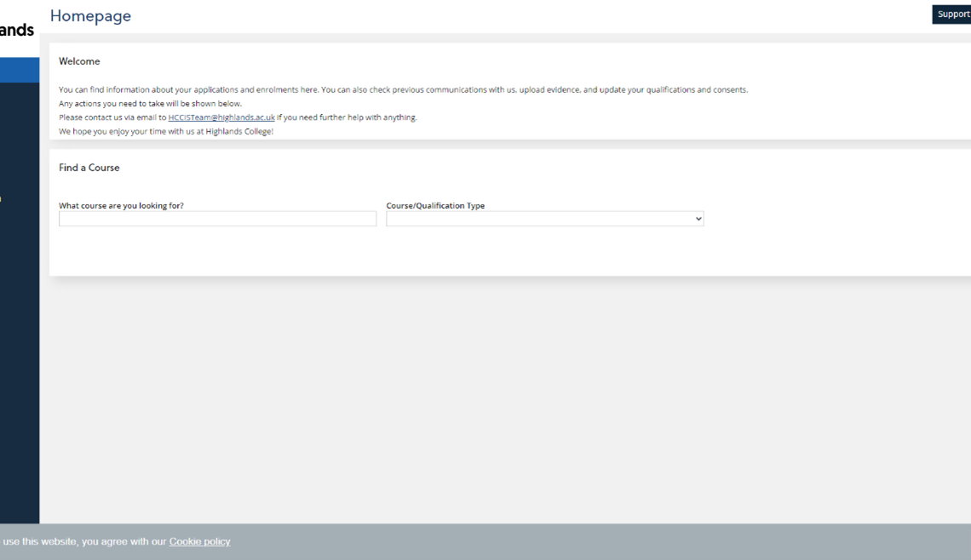Image resolution: width=971 pixels, height=560 pixels.
Task: Expand the Course/Qualification Type dropdown
Action: point(545,219)
